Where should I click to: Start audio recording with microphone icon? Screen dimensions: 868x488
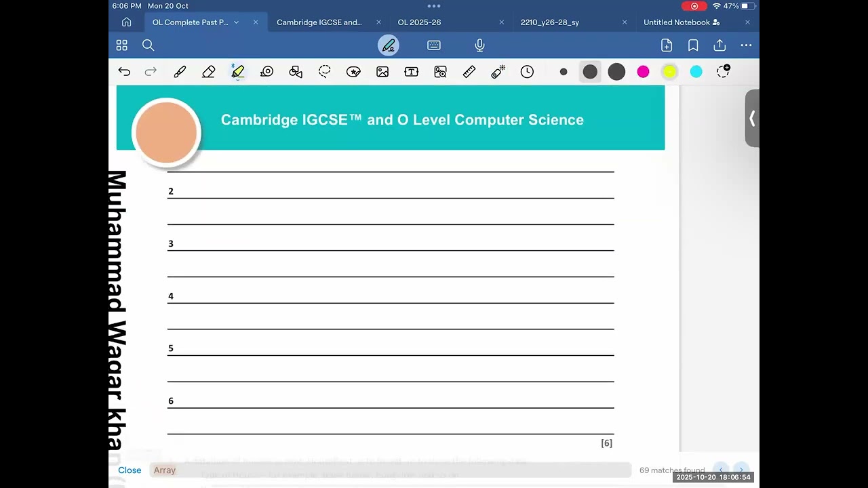(x=479, y=45)
